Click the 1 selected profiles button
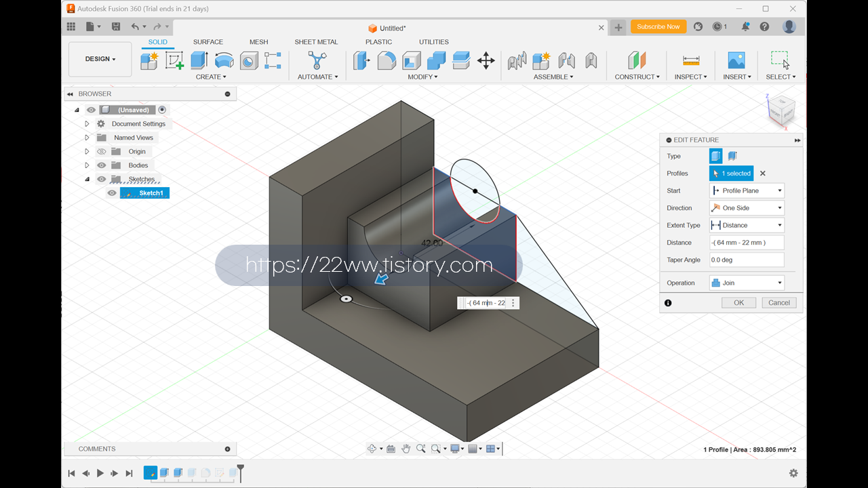This screenshot has width=868, height=488. (731, 174)
